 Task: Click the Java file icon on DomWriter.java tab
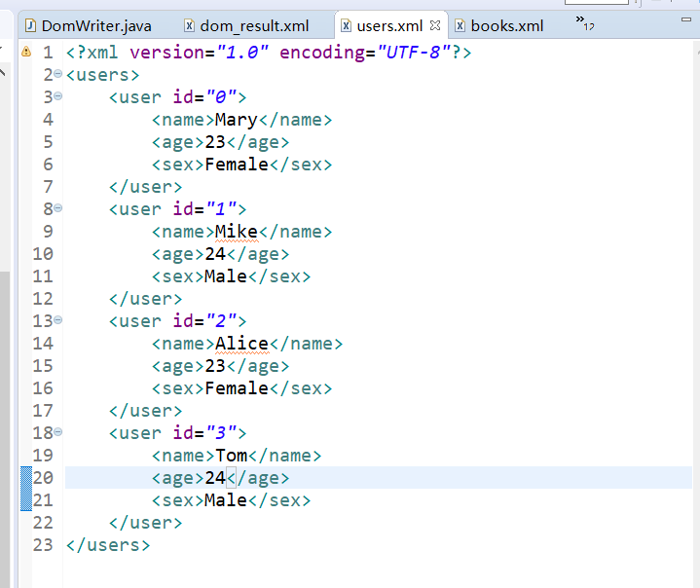[x=30, y=25]
